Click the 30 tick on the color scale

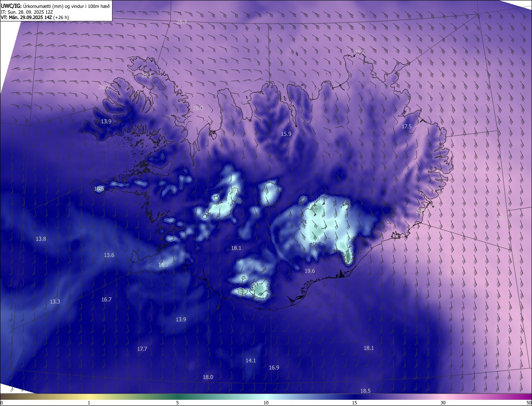pyautogui.click(x=443, y=403)
